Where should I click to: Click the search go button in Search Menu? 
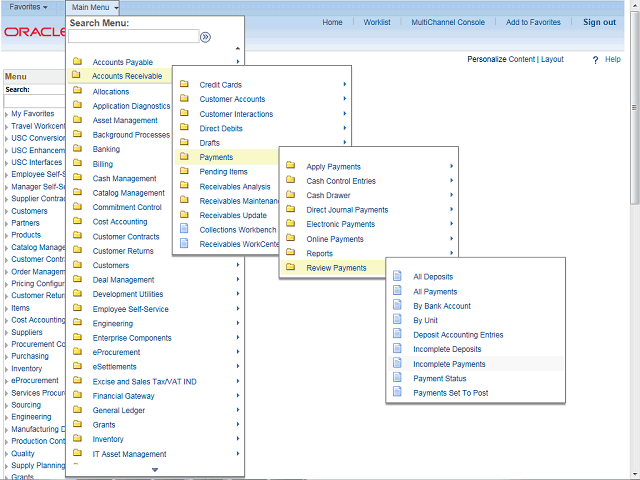(205, 37)
